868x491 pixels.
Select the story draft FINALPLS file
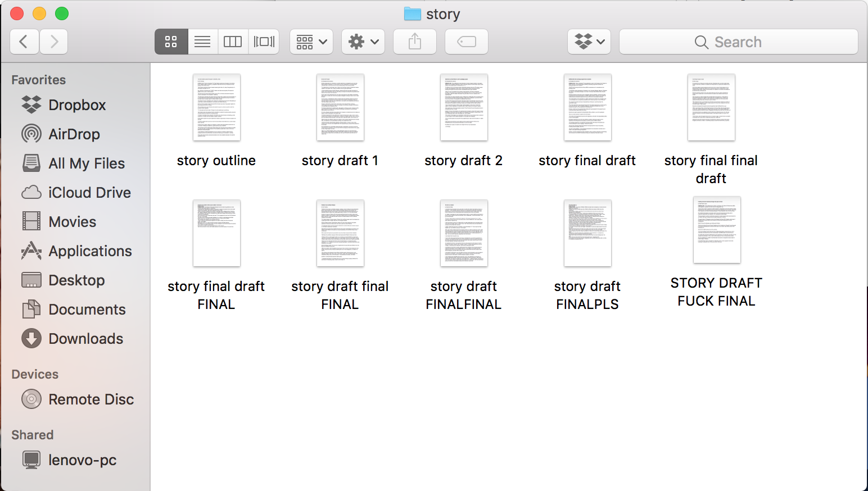(x=587, y=234)
